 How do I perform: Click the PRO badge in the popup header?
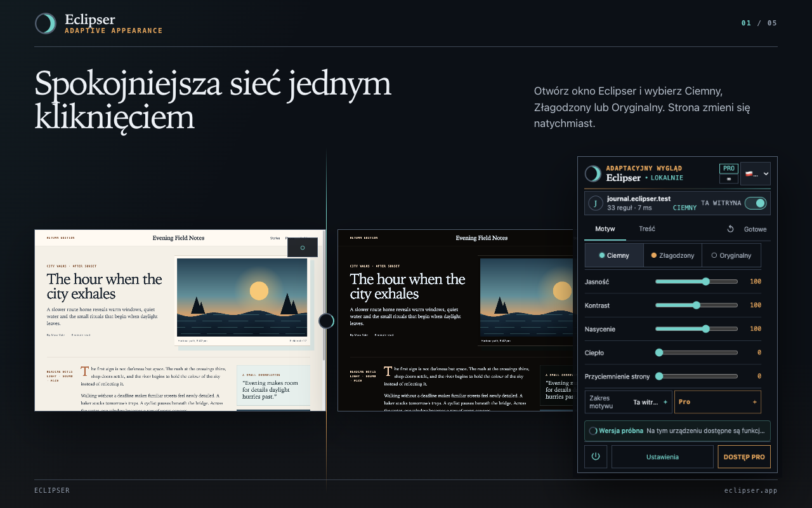(729, 169)
